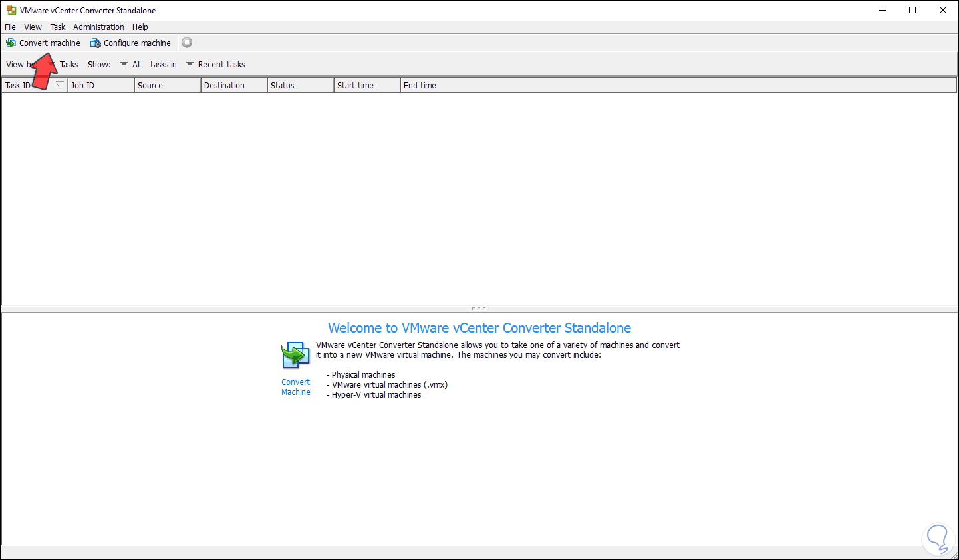Expand the Recent tasks time filter dropdown
Image resolution: width=959 pixels, height=560 pixels.
(215, 65)
